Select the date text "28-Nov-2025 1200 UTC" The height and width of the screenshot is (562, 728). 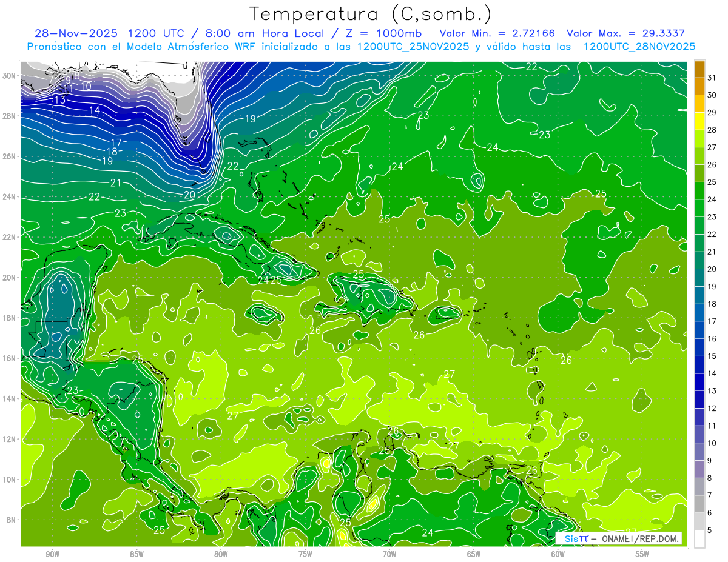(109, 33)
